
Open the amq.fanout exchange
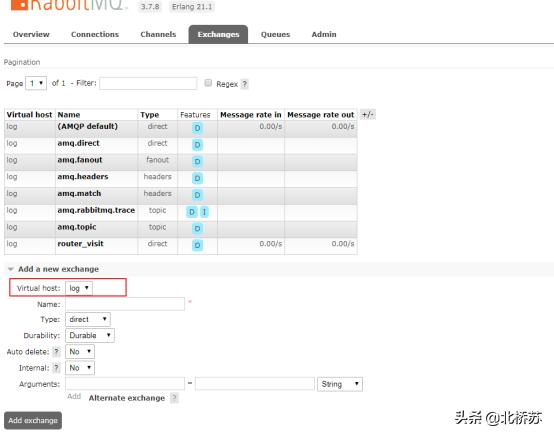point(79,160)
